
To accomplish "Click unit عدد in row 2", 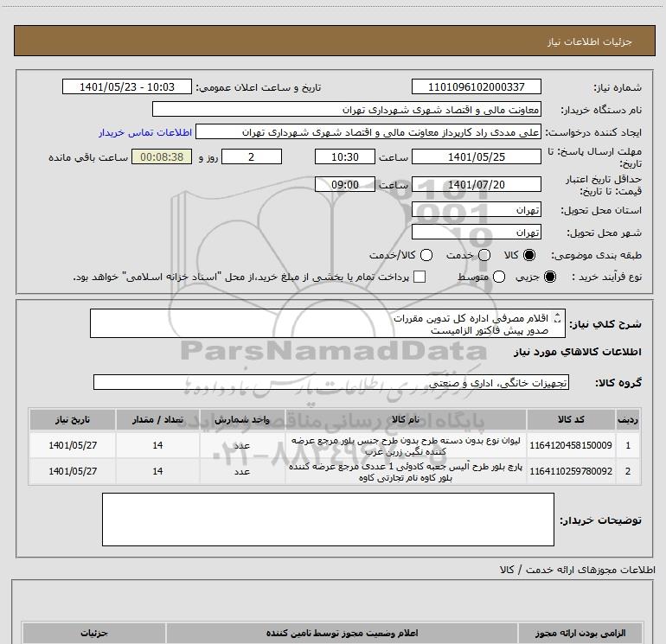I will point(242,472).
